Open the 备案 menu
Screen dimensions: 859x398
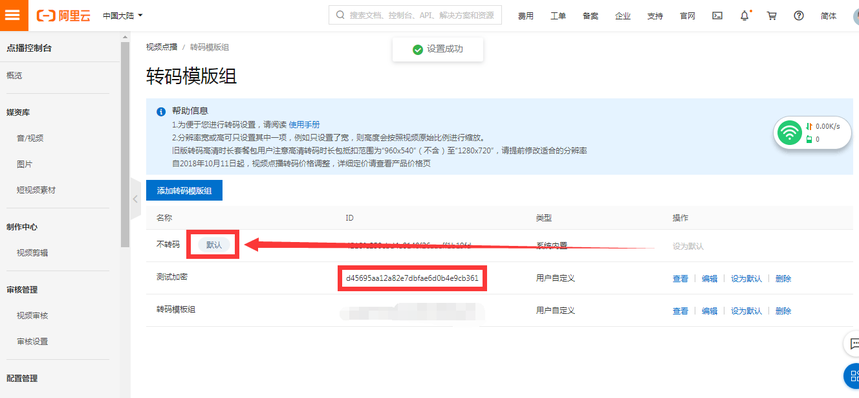click(590, 16)
